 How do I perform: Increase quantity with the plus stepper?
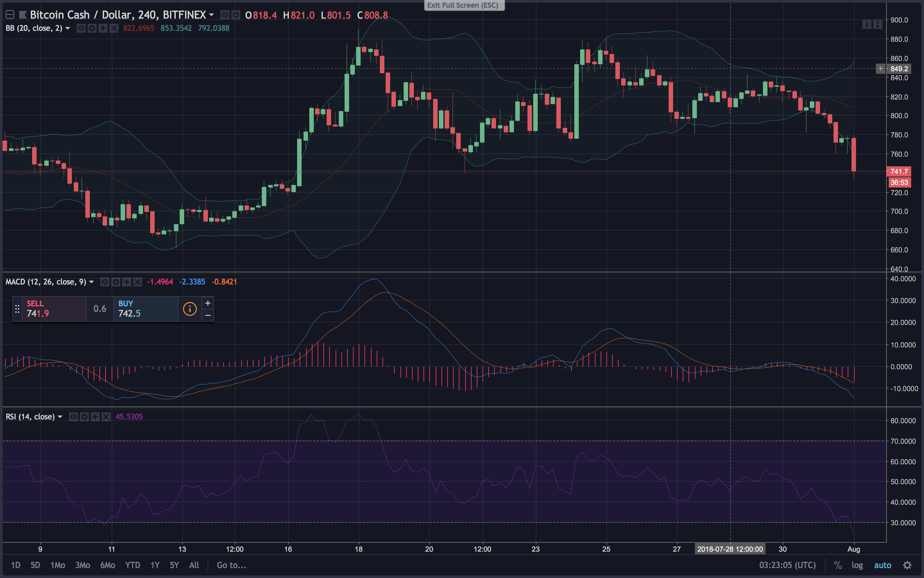pos(208,303)
